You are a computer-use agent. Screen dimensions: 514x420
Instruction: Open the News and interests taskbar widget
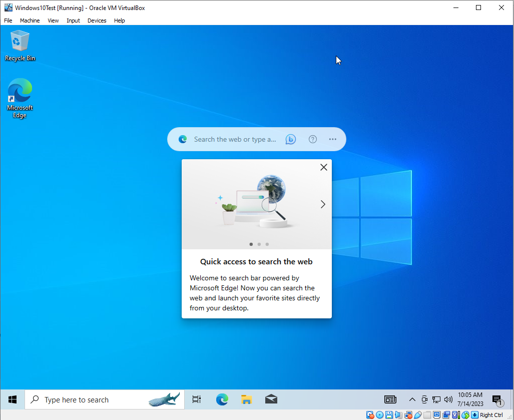(390, 399)
